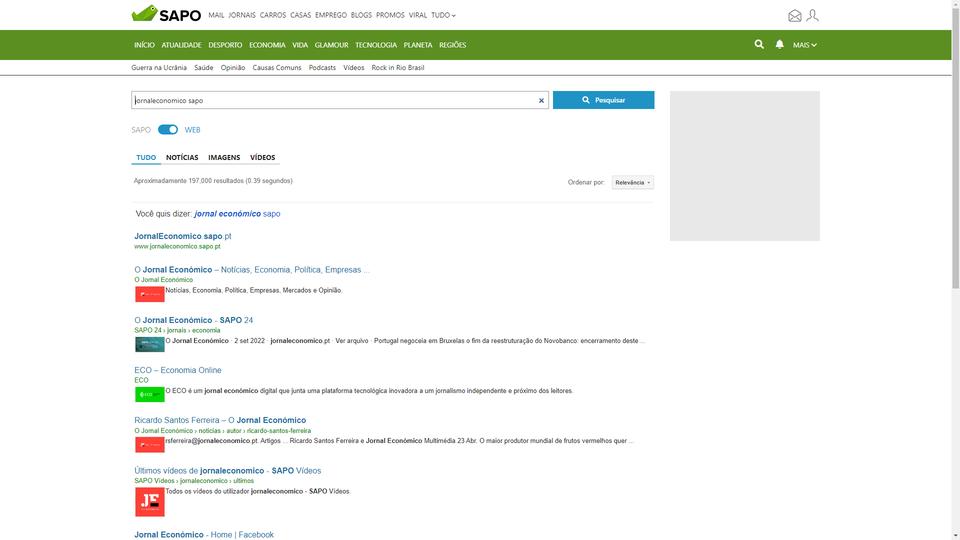Clear the search field with X icon
Screen dimensions: 960x540
point(541,100)
